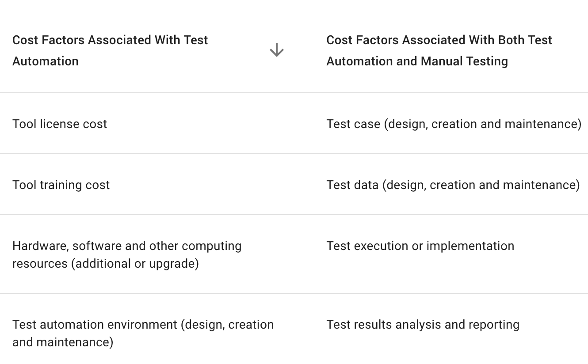This screenshot has height=364, width=588.
Task: Select the 'Test data (design, creation and maintenance)' cell
Action: point(453,185)
